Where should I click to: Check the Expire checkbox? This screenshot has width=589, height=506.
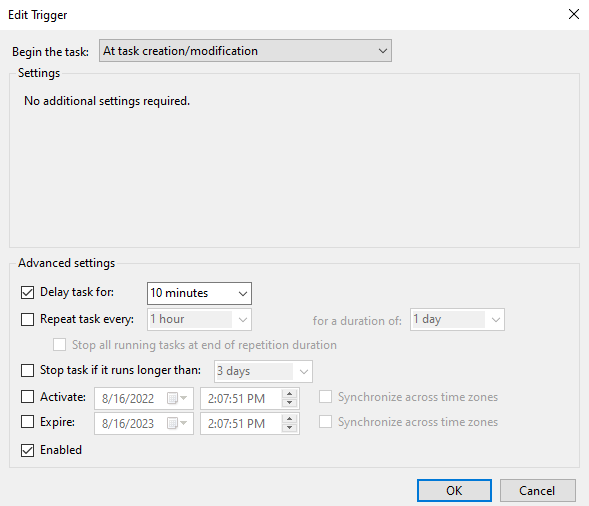[x=27, y=422]
